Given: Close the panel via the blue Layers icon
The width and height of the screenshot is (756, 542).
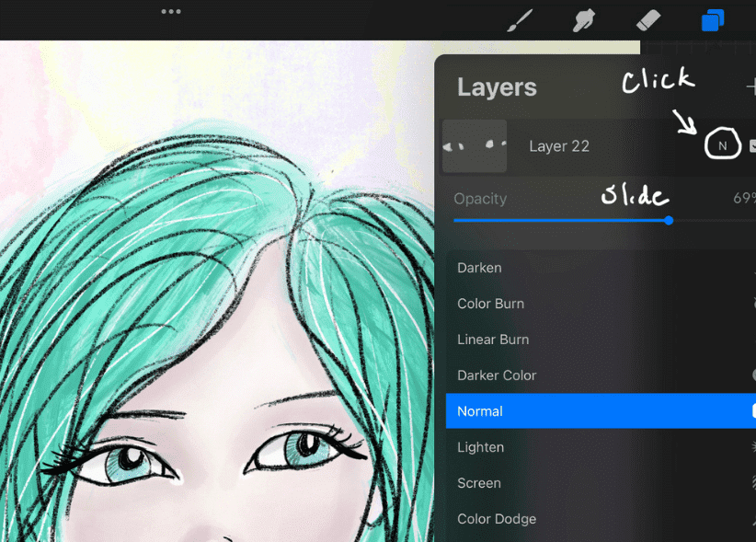Looking at the screenshot, I should (x=713, y=20).
